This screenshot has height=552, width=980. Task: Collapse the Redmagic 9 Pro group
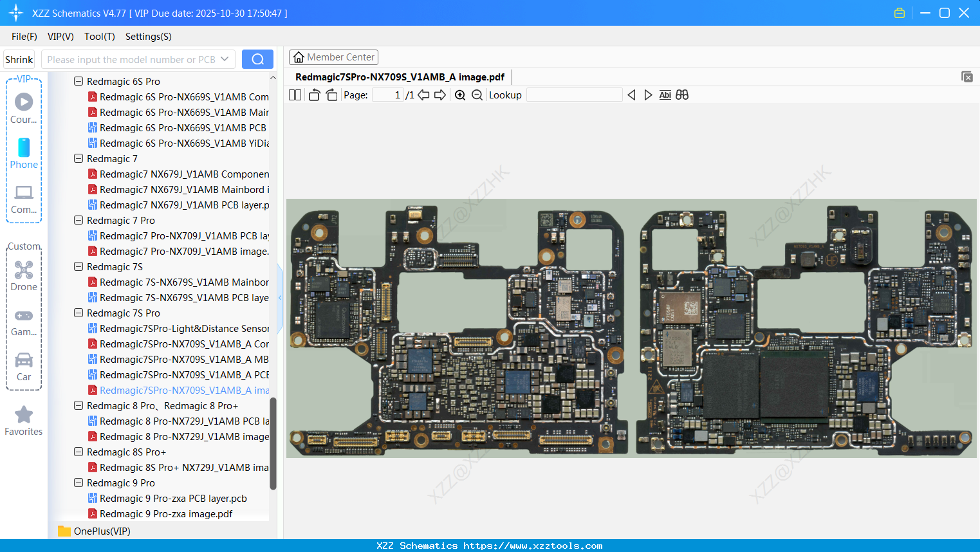78,483
